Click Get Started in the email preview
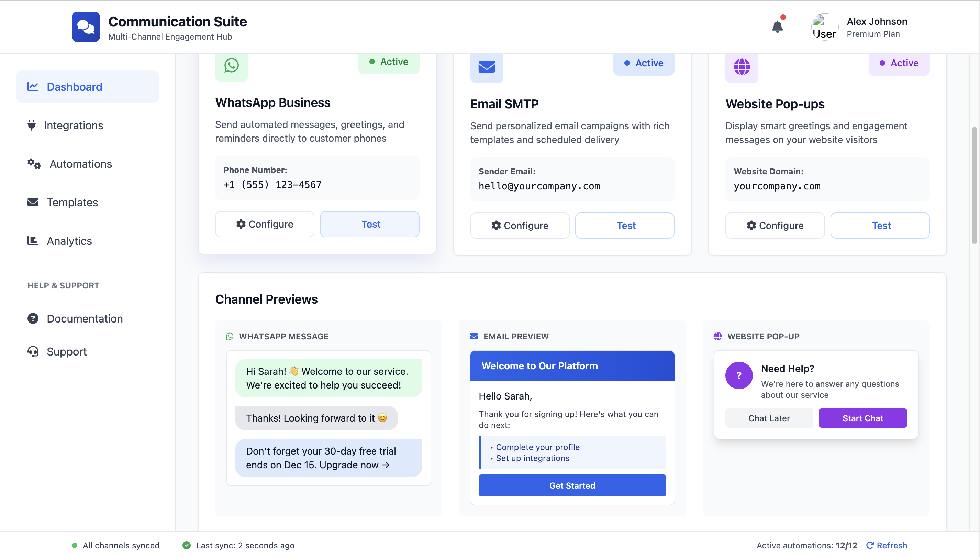 pos(572,485)
